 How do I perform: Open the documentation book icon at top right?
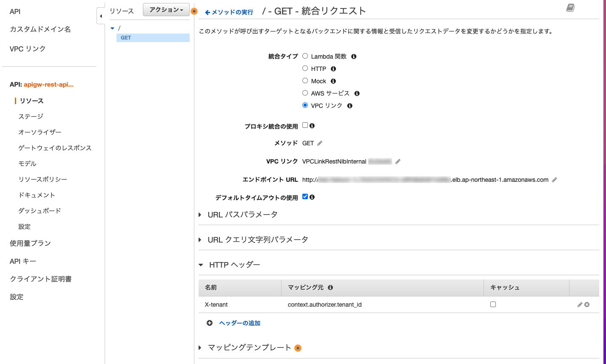pos(570,8)
